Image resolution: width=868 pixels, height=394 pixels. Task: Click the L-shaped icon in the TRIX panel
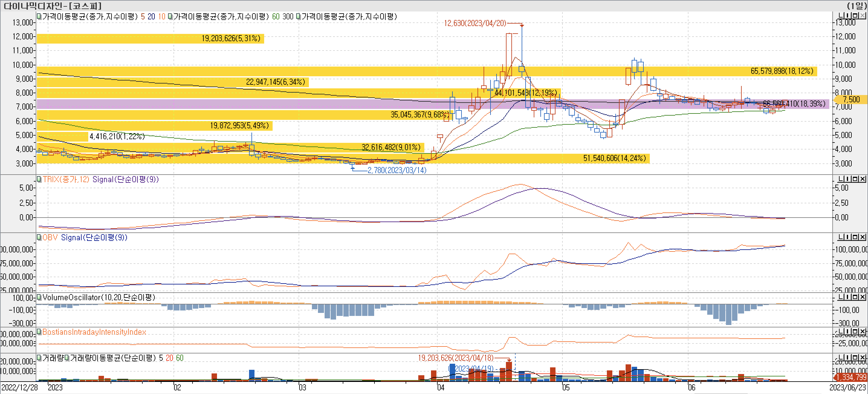[842, 179]
